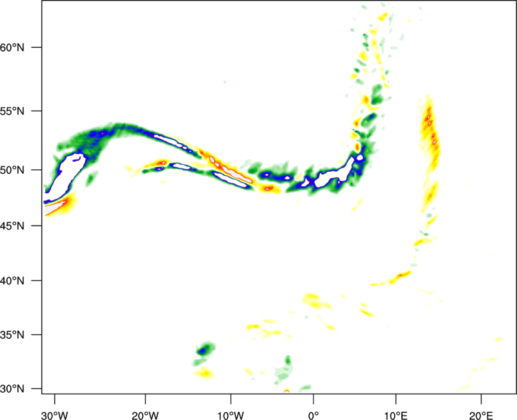The width and height of the screenshot is (517, 420).
Task: Click the 10°E longitude label
Action: [396, 415]
